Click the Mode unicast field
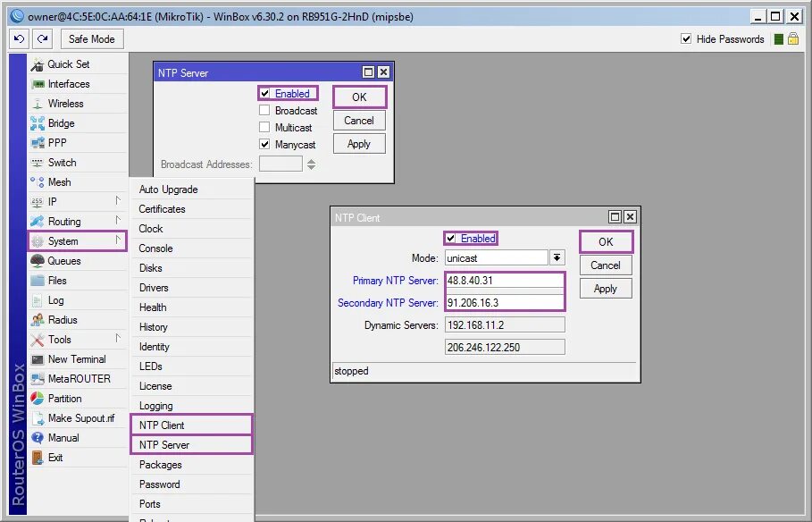812x522 pixels. pos(496,257)
